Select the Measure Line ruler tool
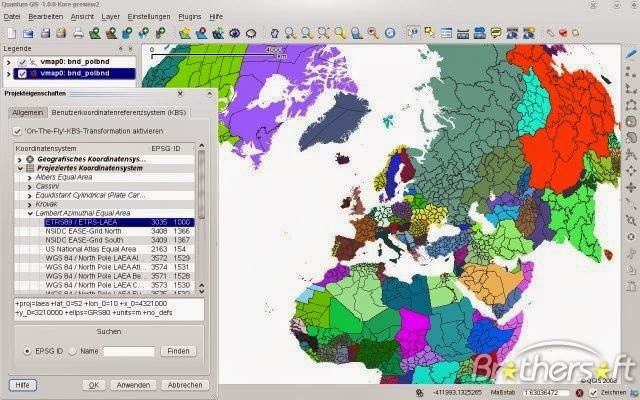This screenshot has height=400, width=640. pos(462,33)
